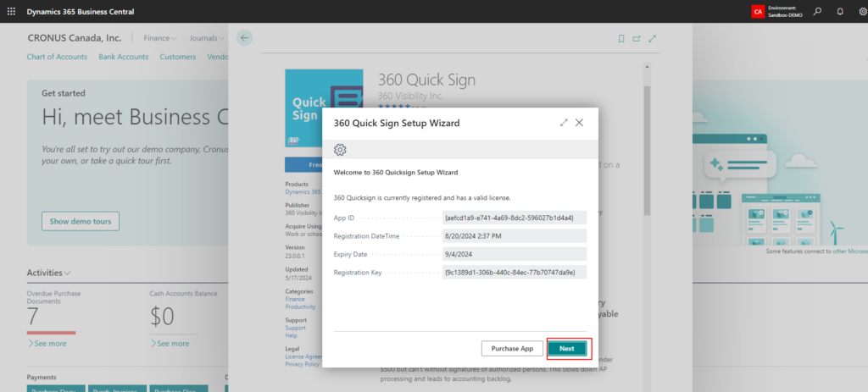Maximize the Setup Wizard dialog
The width and height of the screenshot is (868, 392).
click(564, 123)
